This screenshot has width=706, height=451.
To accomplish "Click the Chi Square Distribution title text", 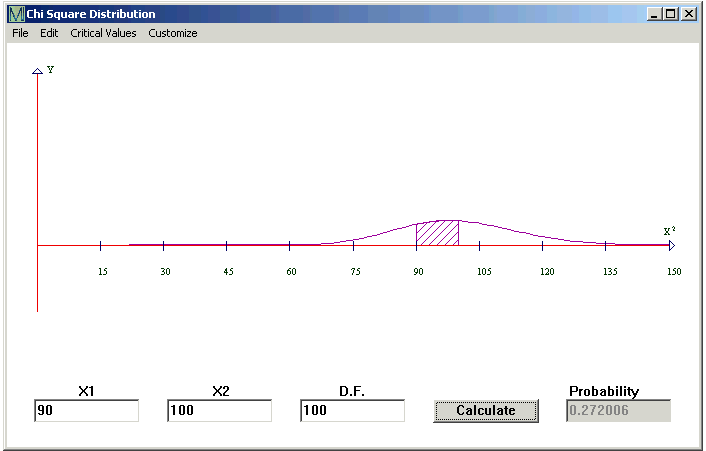I will coord(91,14).
